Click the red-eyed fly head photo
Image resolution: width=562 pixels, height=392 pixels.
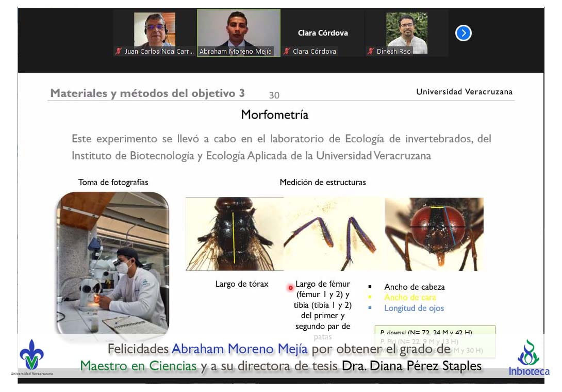[434, 234]
